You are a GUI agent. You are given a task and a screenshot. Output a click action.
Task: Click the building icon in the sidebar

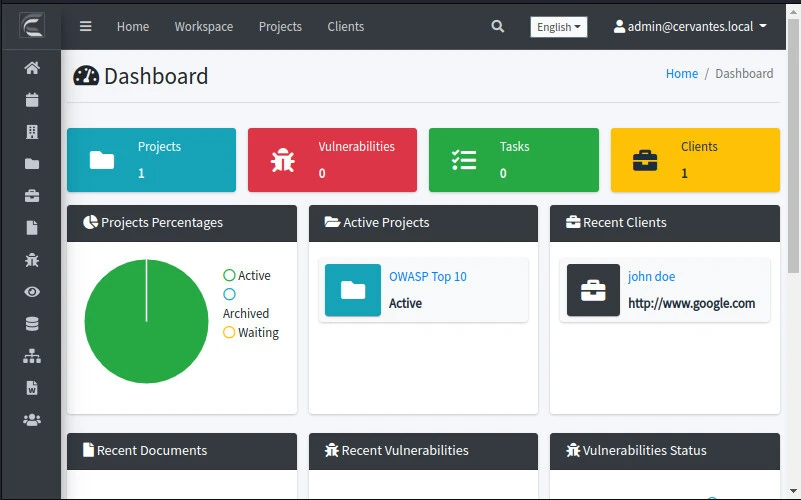[32, 132]
